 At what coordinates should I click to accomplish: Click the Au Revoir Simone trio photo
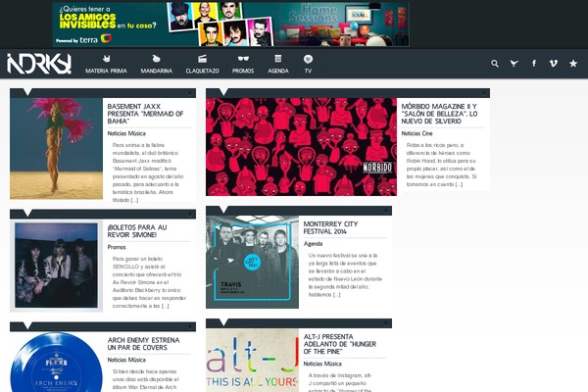[56, 266]
